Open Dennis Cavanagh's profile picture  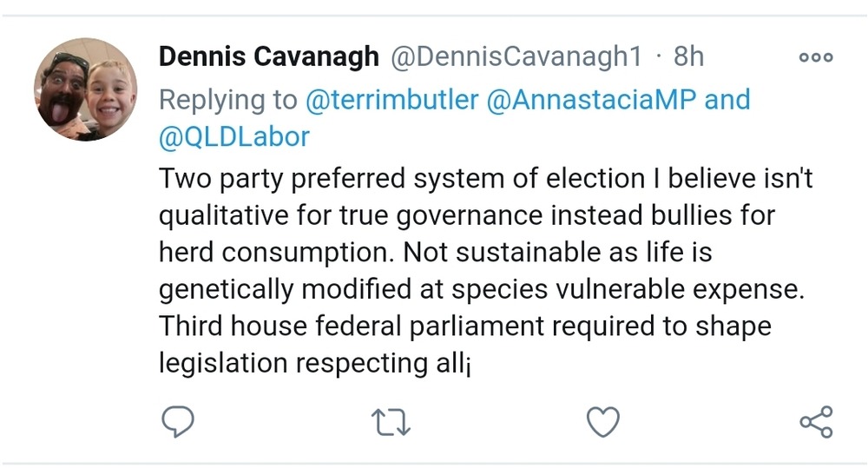click(x=85, y=89)
